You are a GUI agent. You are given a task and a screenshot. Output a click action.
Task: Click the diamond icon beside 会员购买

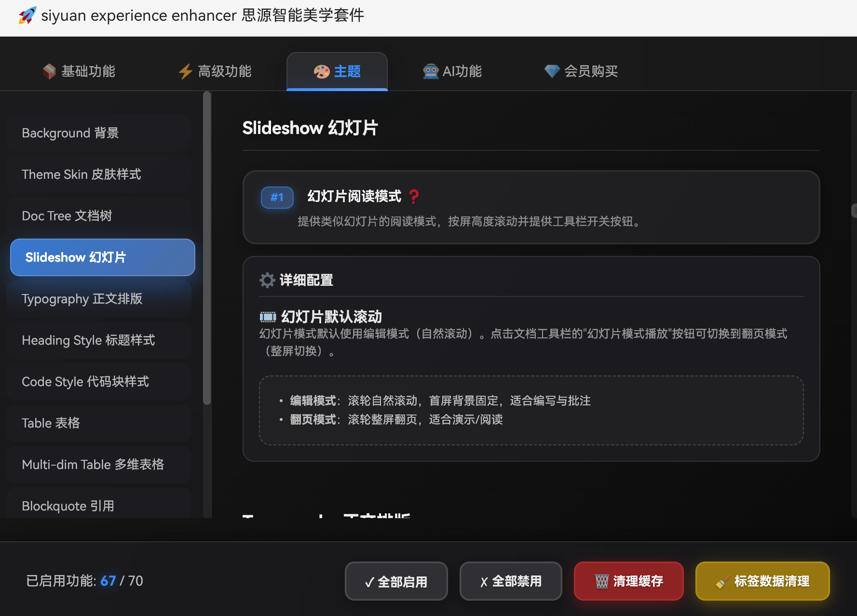(552, 71)
